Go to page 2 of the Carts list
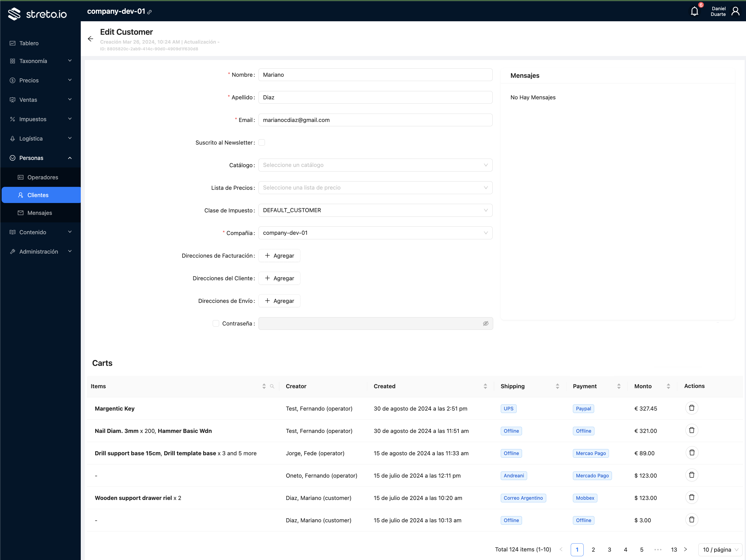This screenshot has width=746, height=560. coord(594,549)
